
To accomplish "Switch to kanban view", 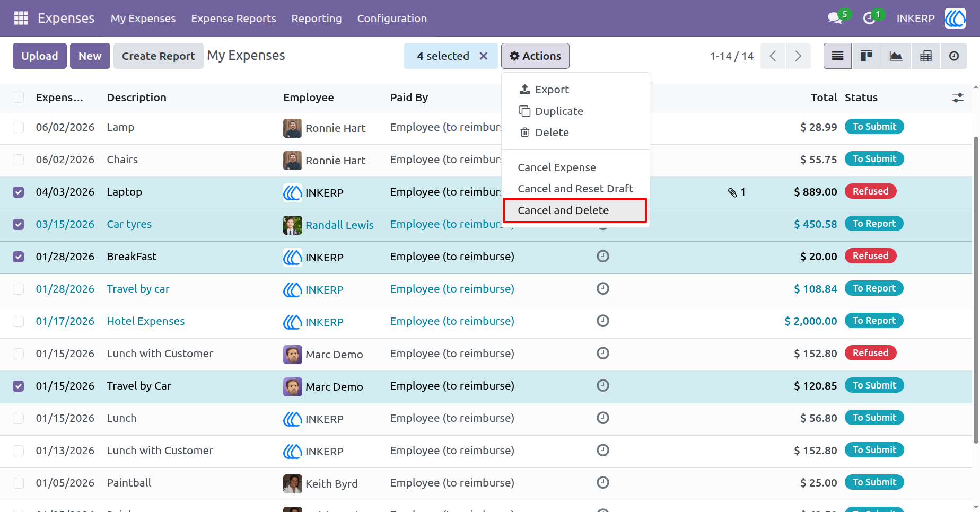I will click(867, 56).
